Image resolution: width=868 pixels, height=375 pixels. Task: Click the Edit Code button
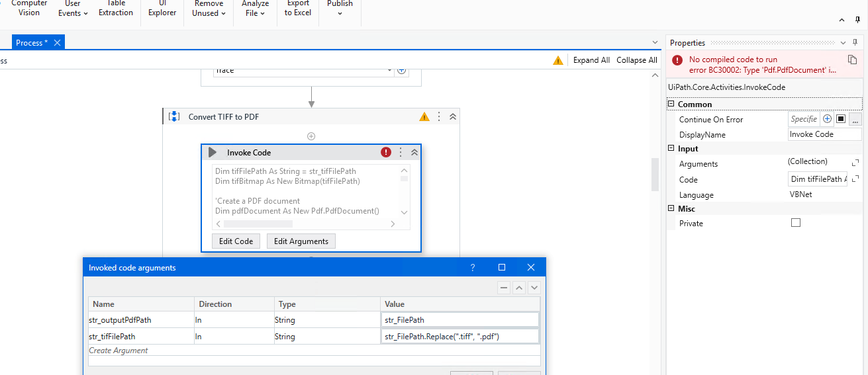pos(236,241)
